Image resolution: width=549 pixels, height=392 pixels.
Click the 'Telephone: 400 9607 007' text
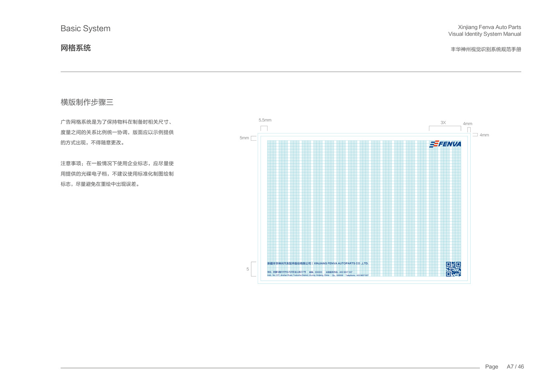(357, 275)
